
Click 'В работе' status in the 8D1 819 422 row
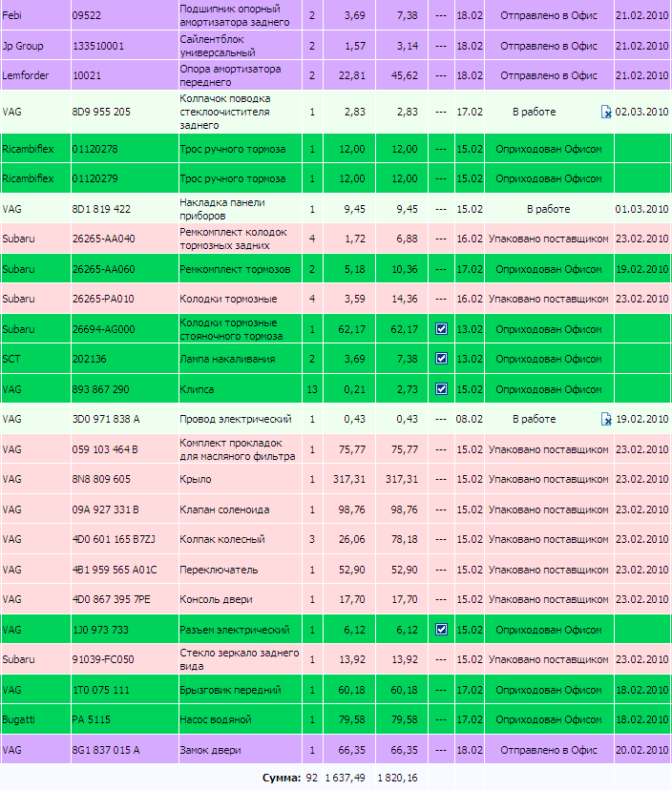click(x=549, y=209)
